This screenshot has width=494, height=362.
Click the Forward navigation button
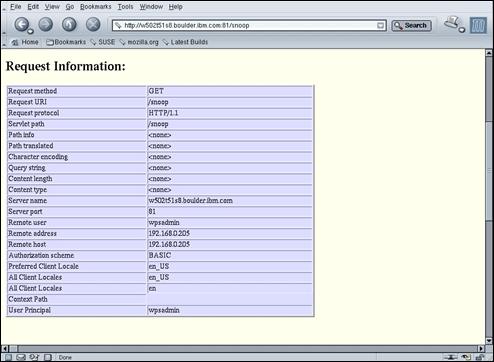click(x=46, y=24)
